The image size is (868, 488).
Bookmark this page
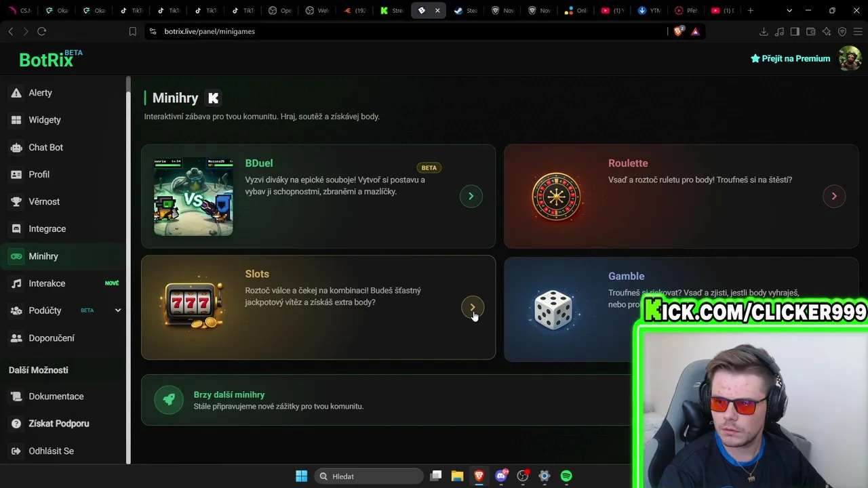[133, 31]
